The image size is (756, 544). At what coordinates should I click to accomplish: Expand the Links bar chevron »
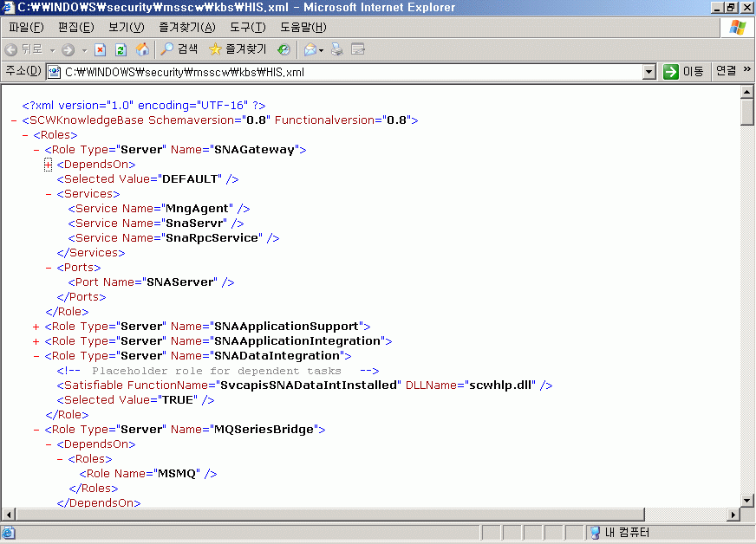tap(746, 70)
